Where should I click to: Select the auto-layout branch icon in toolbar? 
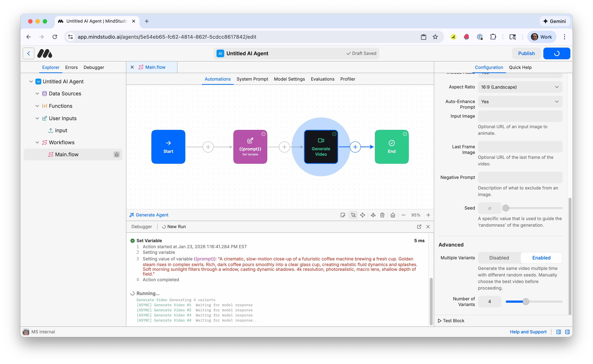point(373,215)
